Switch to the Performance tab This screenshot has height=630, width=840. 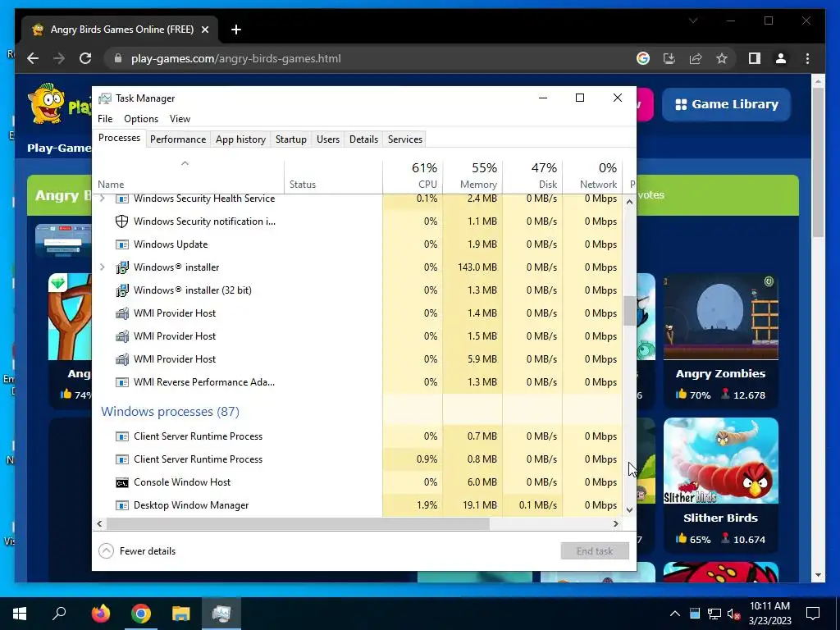(x=178, y=139)
